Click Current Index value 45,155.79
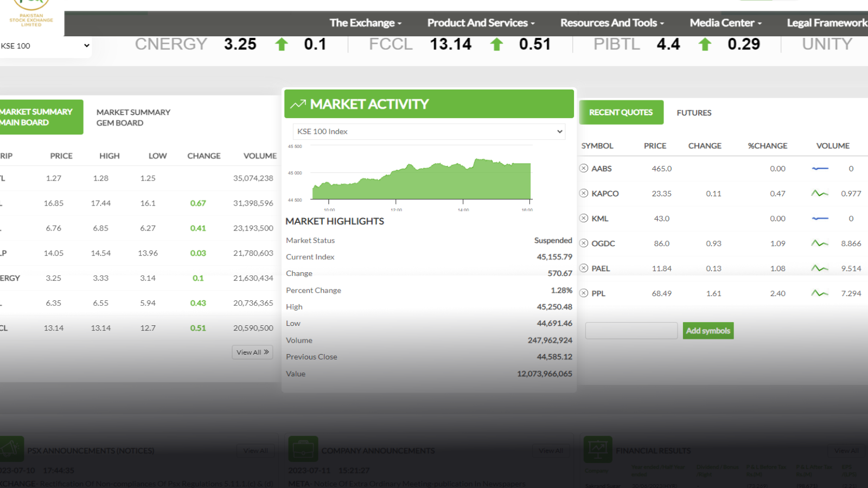 click(554, 257)
